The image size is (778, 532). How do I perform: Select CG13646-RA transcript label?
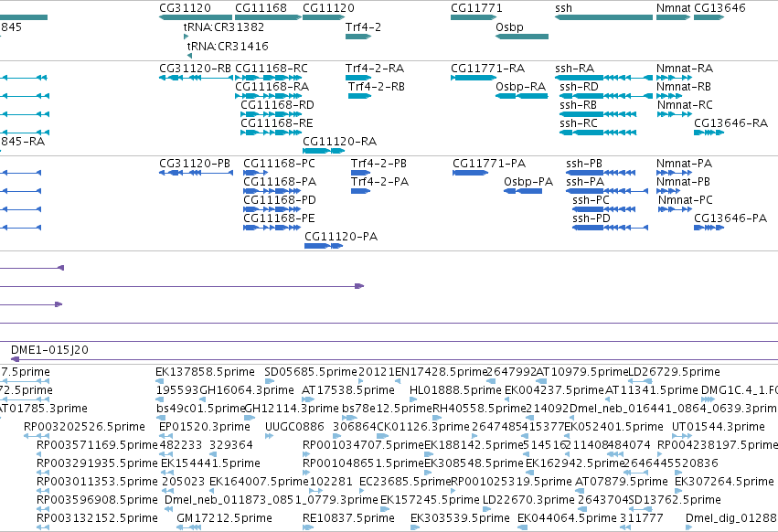[730, 123]
